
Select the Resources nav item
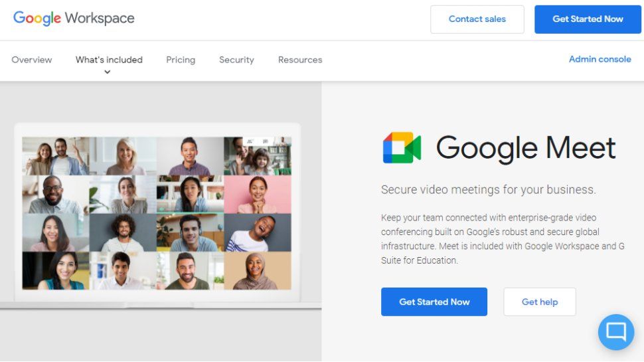300,60
